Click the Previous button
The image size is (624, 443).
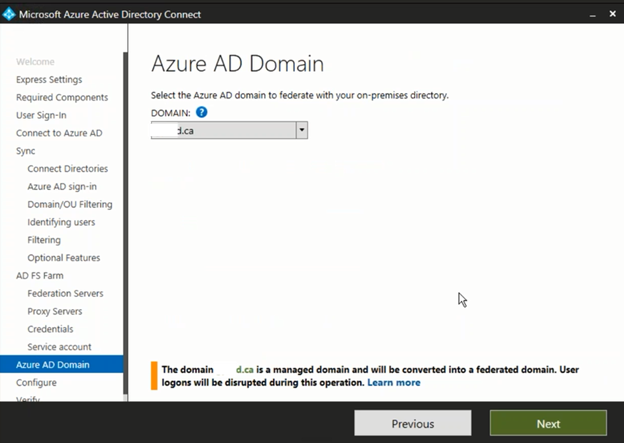[x=413, y=423]
